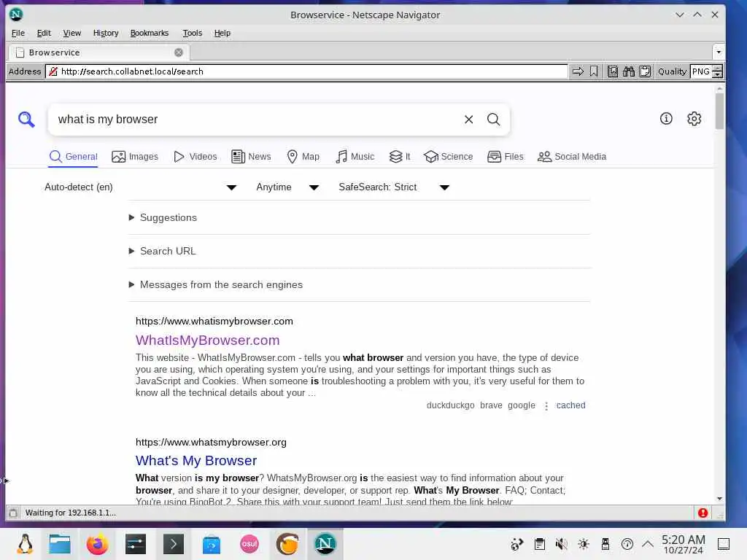Switch to Map search category
The image size is (747, 560).
coord(303,157)
